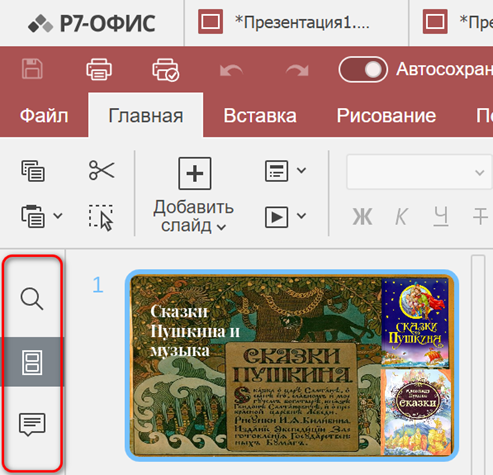Click the Copy icon in the ribbon
This screenshot has height=475, width=493.
pyautogui.click(x=33, y=171)
